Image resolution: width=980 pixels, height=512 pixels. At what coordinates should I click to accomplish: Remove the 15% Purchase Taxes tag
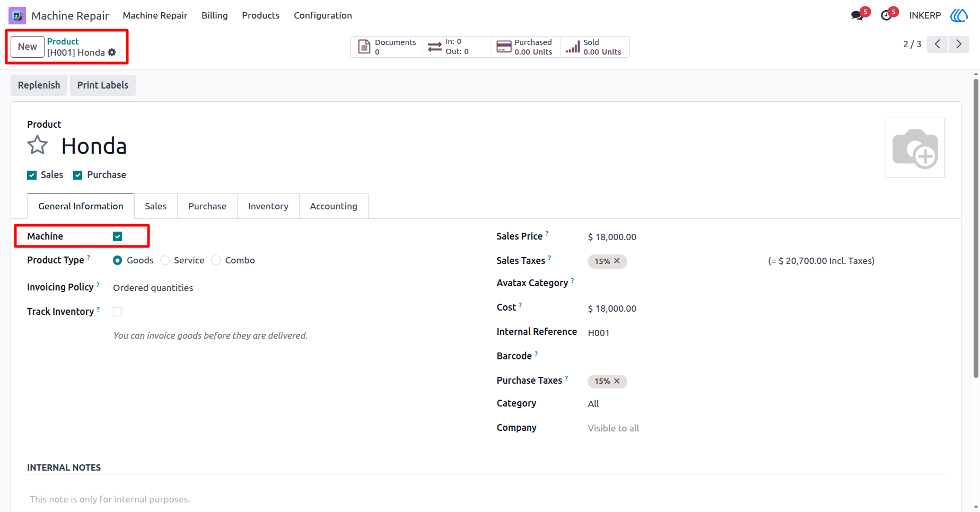617,381
